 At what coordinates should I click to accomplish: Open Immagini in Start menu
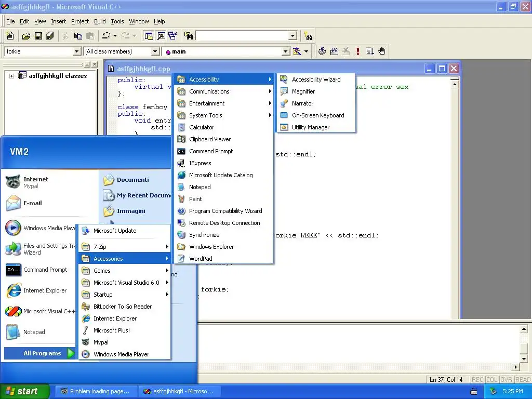tap(136, 211)
